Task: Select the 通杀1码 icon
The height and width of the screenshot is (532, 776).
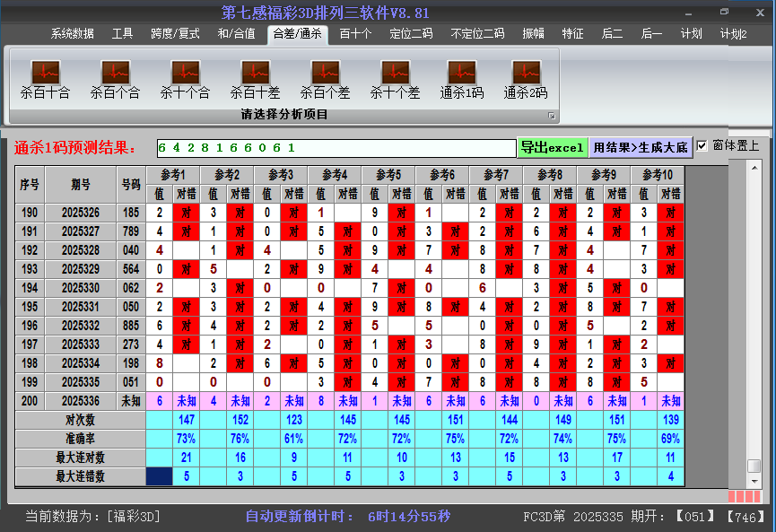Action: click(x=461, y=73)
